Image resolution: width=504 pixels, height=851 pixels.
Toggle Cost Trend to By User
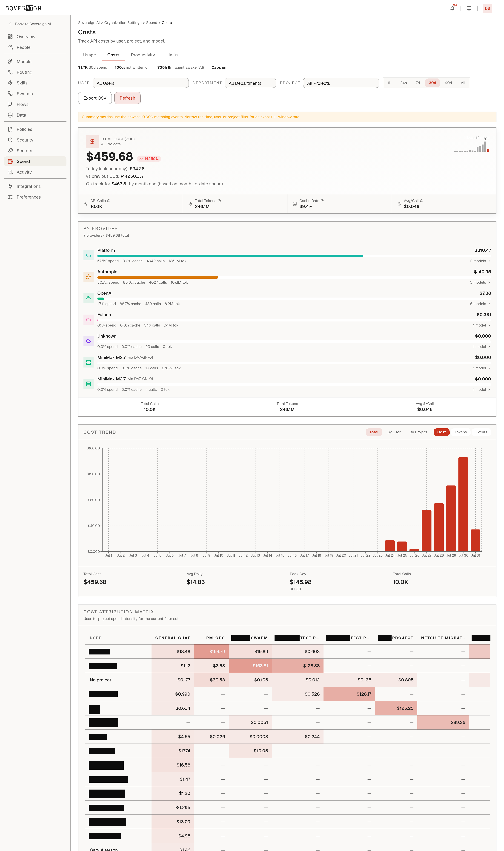click(x=394, y=432)
